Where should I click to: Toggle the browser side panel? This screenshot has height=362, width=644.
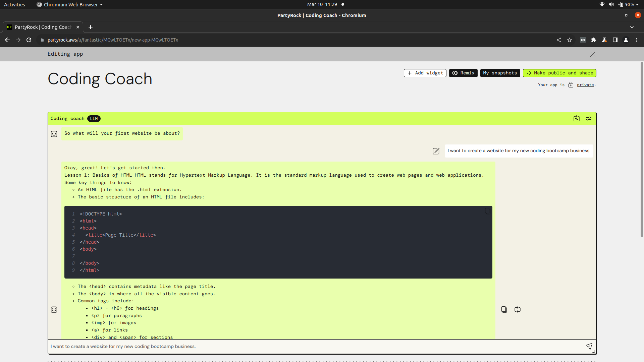pyautogui.click(x=615, y=40)
